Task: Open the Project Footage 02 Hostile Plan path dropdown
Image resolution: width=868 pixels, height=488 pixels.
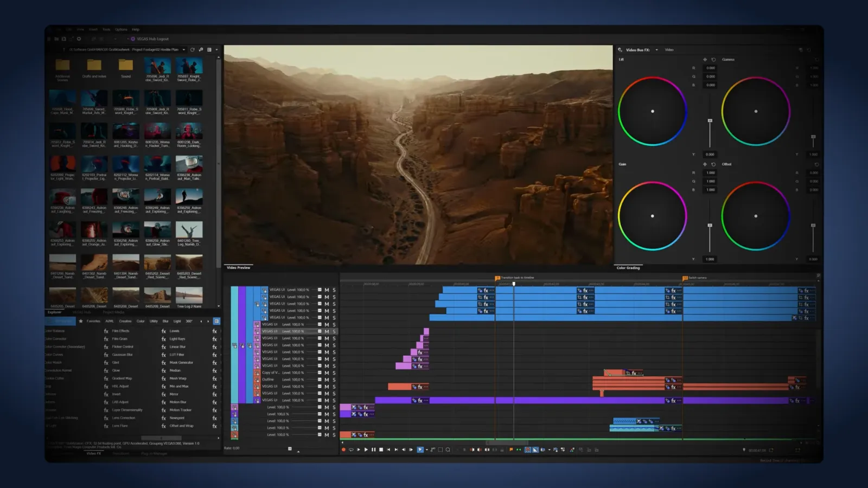Action: [x=184, y=49]
